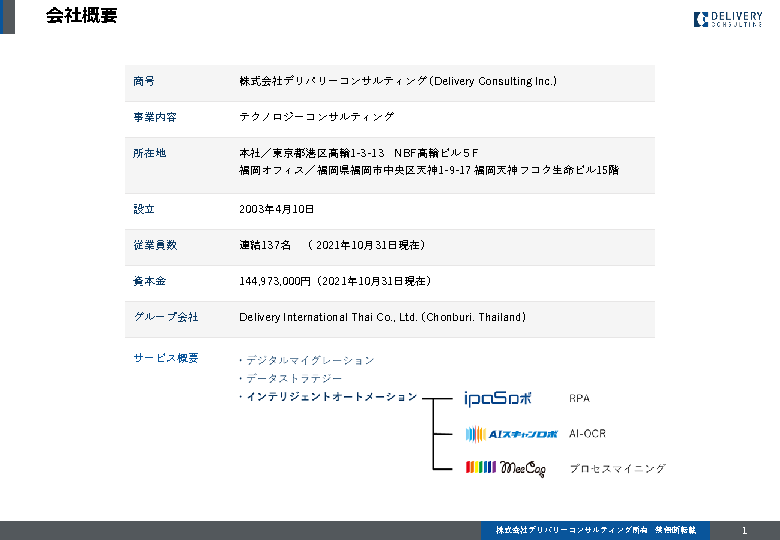The image size is (780, 540).
Task: Click the AIスキャンロボ product logo
Action: point(511,434)
